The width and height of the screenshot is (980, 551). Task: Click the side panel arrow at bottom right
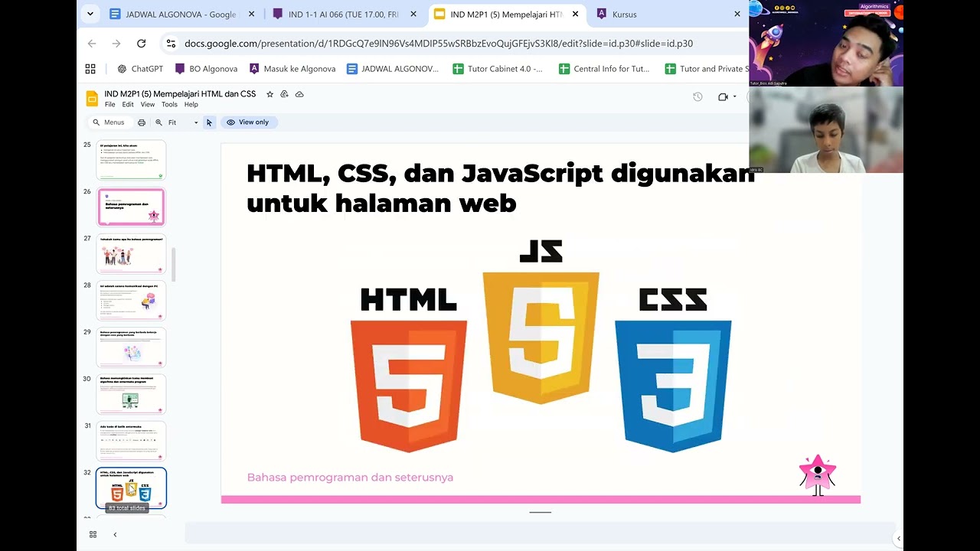click(899, 538)
